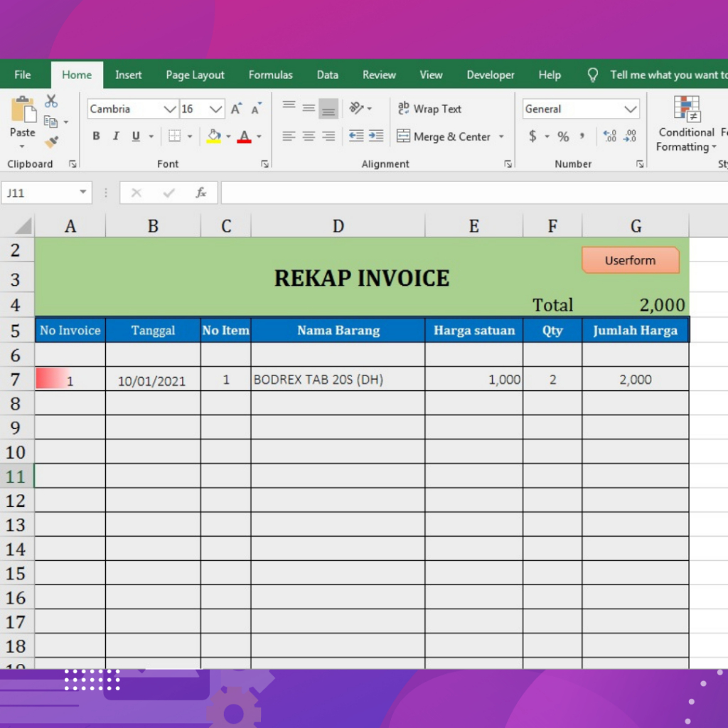Toggle Italic formatting
This screenshot has width=728, height=728.
coord(116,136)
